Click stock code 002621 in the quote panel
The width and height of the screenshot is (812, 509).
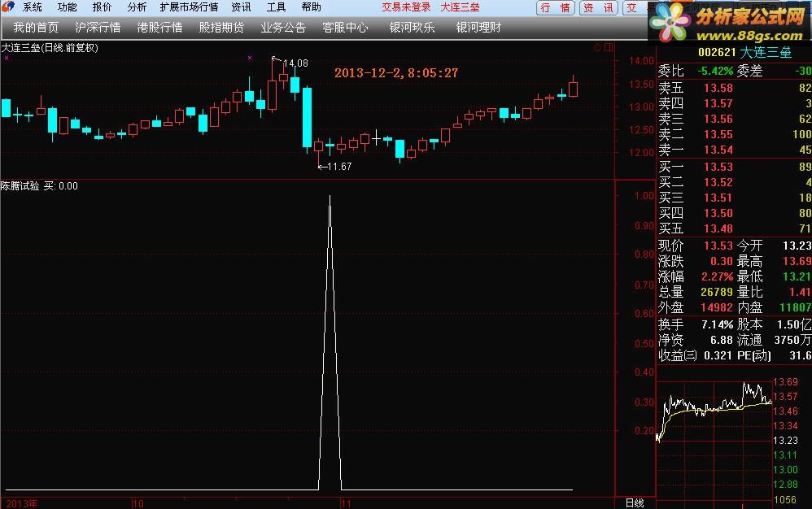[717, 52]
